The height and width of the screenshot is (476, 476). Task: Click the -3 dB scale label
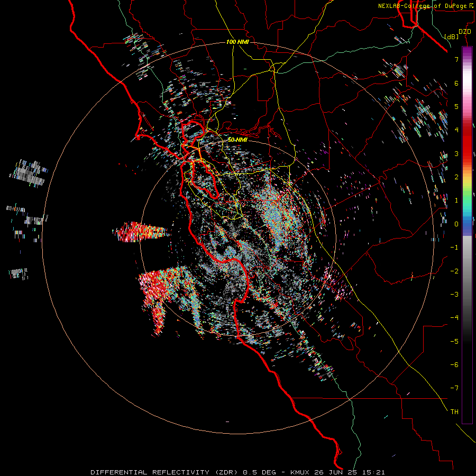[454, 295]
